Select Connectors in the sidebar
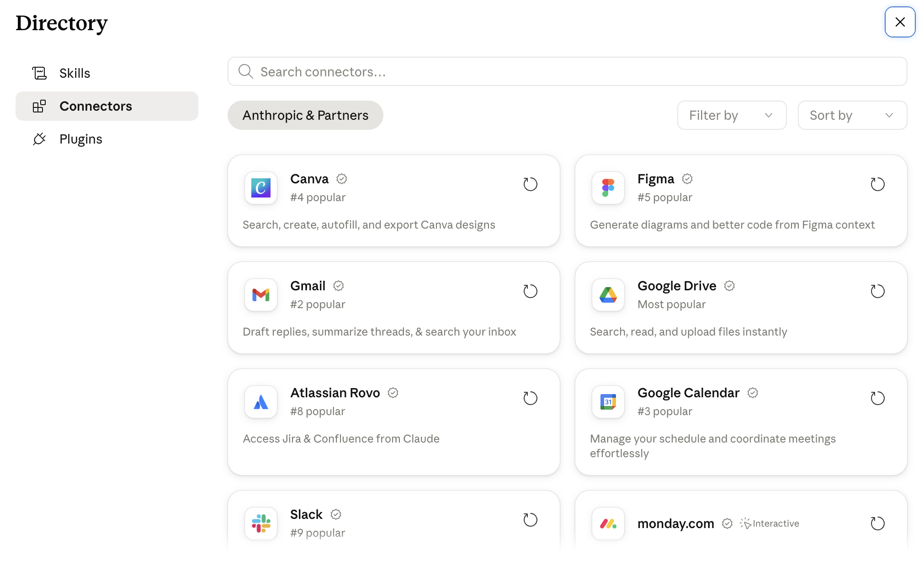 [107, 106]
